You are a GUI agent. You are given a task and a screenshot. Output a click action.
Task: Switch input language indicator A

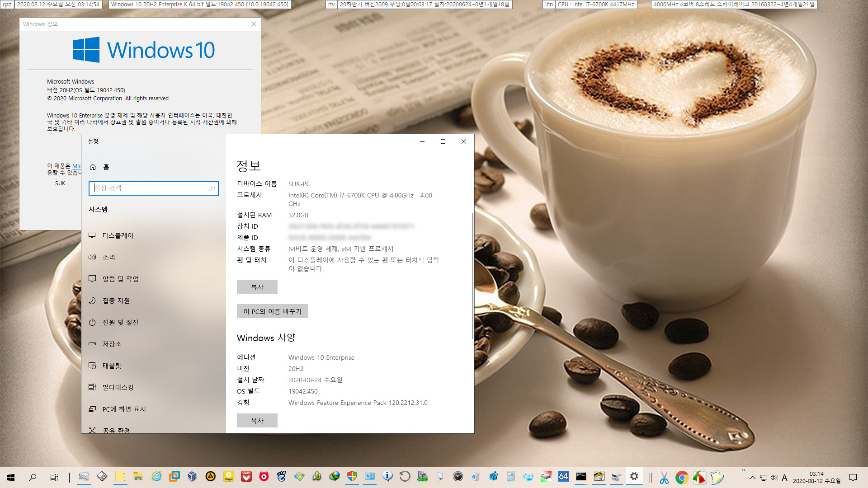784,478
